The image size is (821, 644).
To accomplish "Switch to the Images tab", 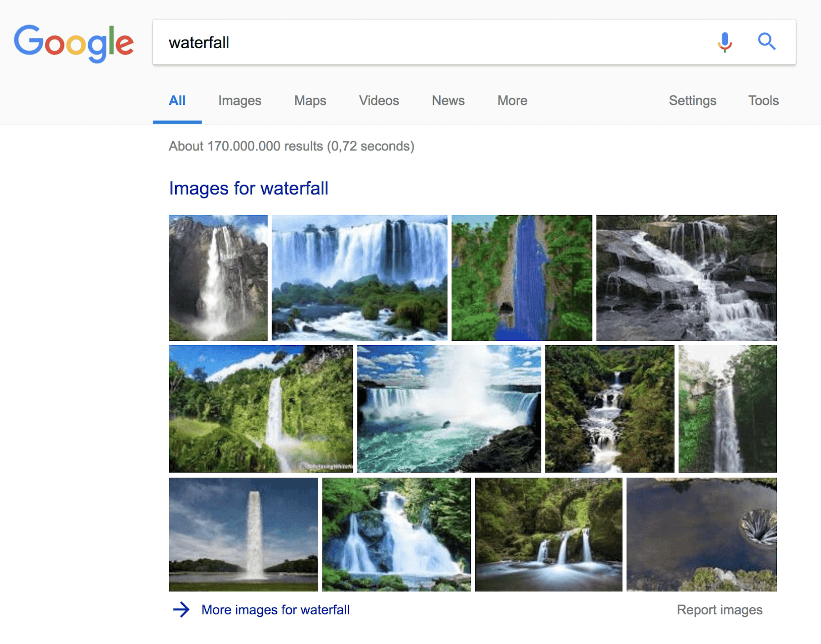I will (x=239, y=101).
